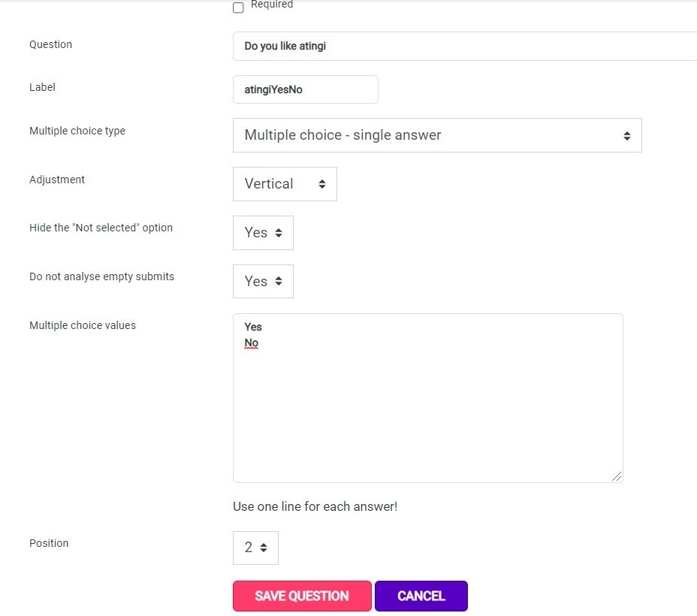
Task: Click the Cancel button
Action: (421, 596)
